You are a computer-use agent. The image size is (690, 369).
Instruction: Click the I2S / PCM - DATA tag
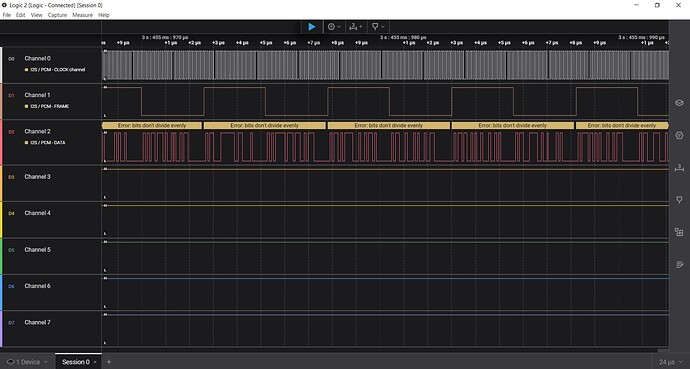tap(48, 142)
